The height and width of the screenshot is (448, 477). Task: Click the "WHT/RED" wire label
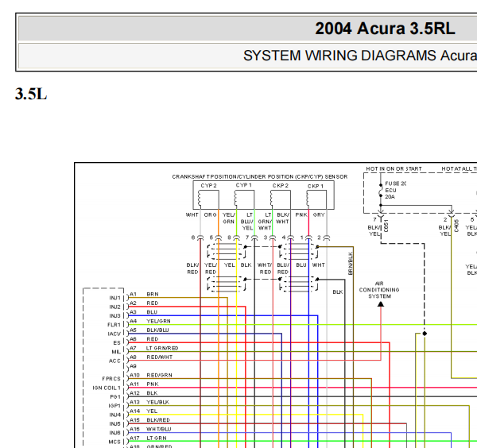[265, 268]
